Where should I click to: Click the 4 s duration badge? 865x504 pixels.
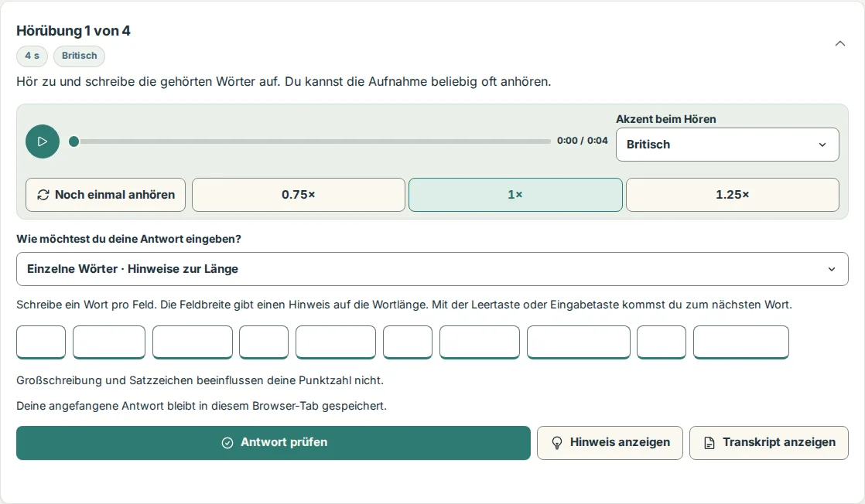coord(32,56)
